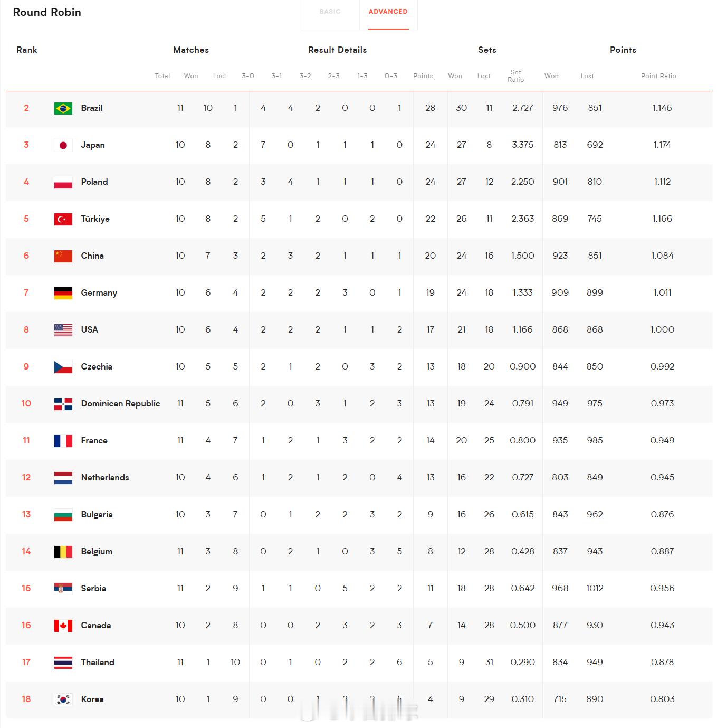Click the Korea flag icon
The height and width of the screenshot is (728, 717).
(63, 699)
